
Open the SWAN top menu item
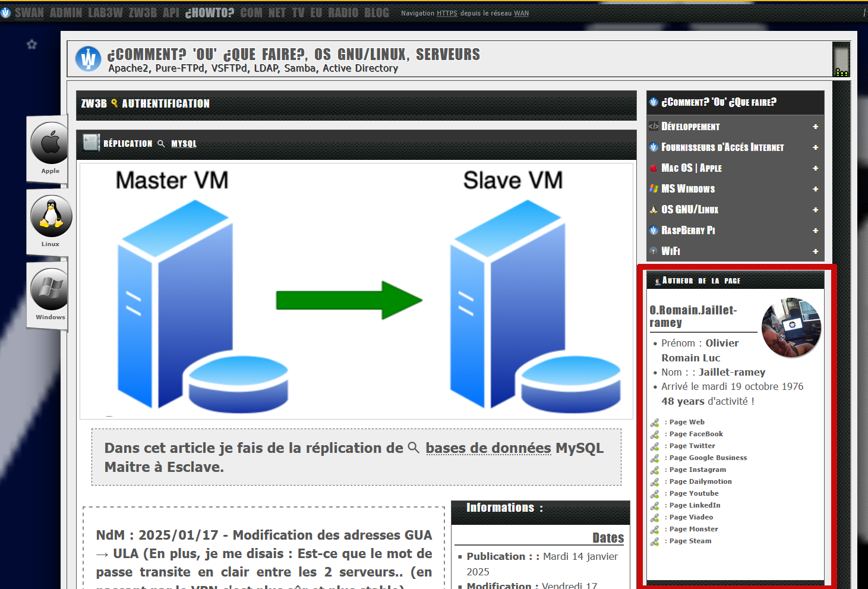[29, 12]
